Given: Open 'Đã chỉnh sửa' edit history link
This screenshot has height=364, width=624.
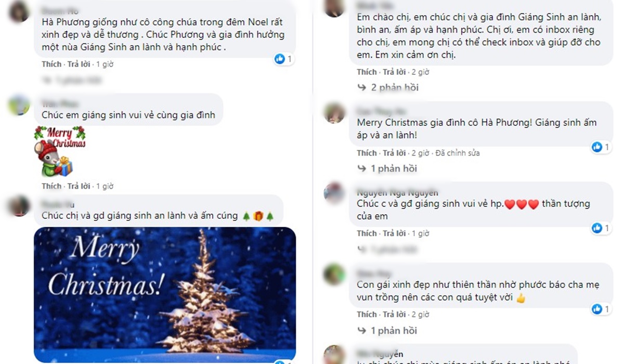Looking at the screenshot, I should 457,153.
